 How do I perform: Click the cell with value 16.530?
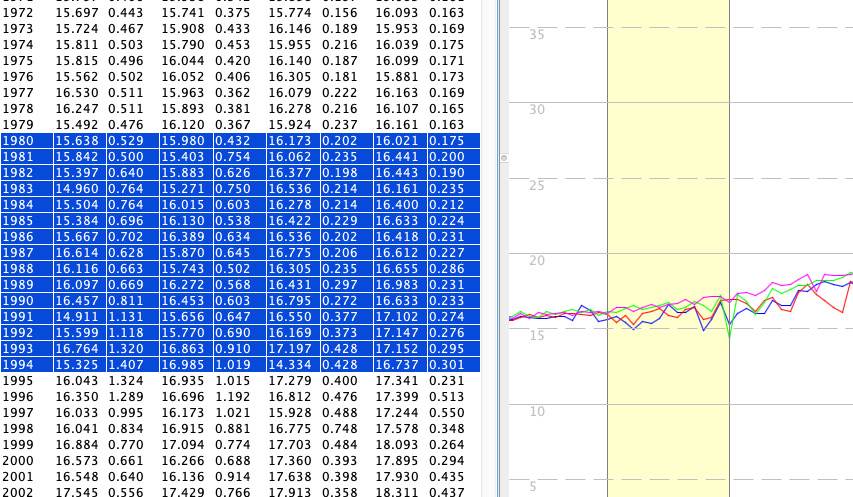pyautogui.click(x=77, y=93)
